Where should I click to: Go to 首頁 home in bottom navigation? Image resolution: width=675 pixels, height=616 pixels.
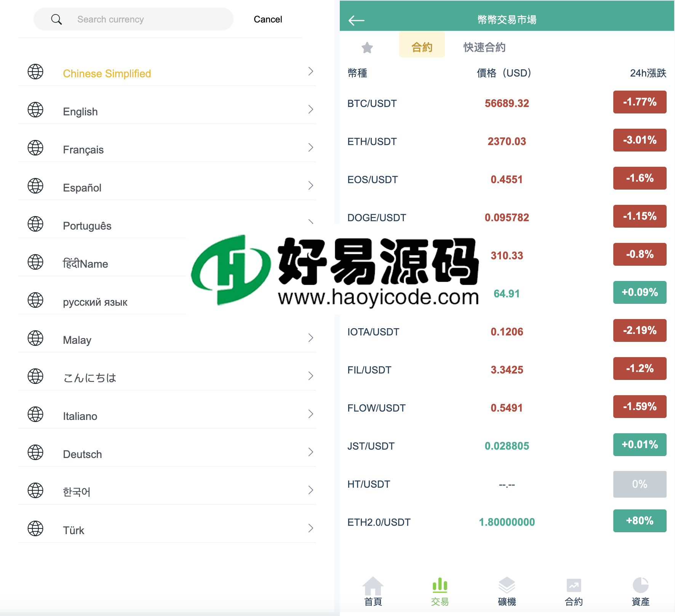point(373,591)
